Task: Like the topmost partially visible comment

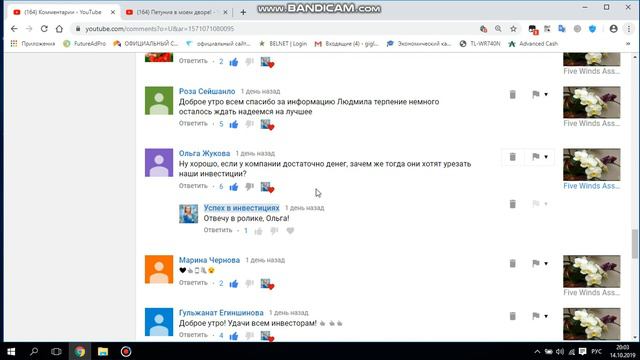Action: click(x=234, y=62)
